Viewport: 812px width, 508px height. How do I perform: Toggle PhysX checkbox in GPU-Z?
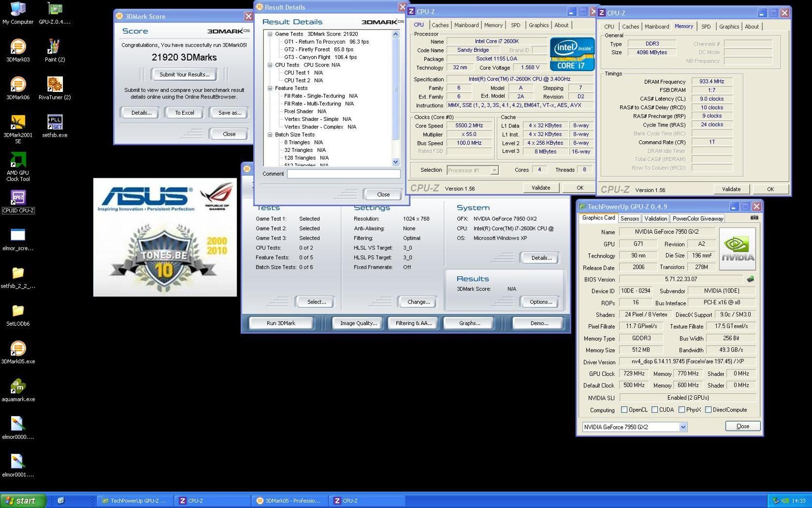click(682, 409)
